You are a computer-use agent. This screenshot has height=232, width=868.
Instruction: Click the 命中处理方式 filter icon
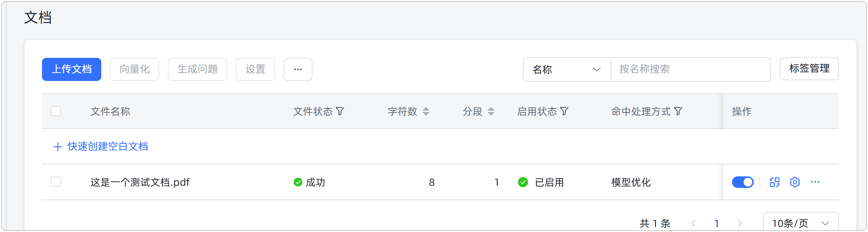(x=678, y=111)
